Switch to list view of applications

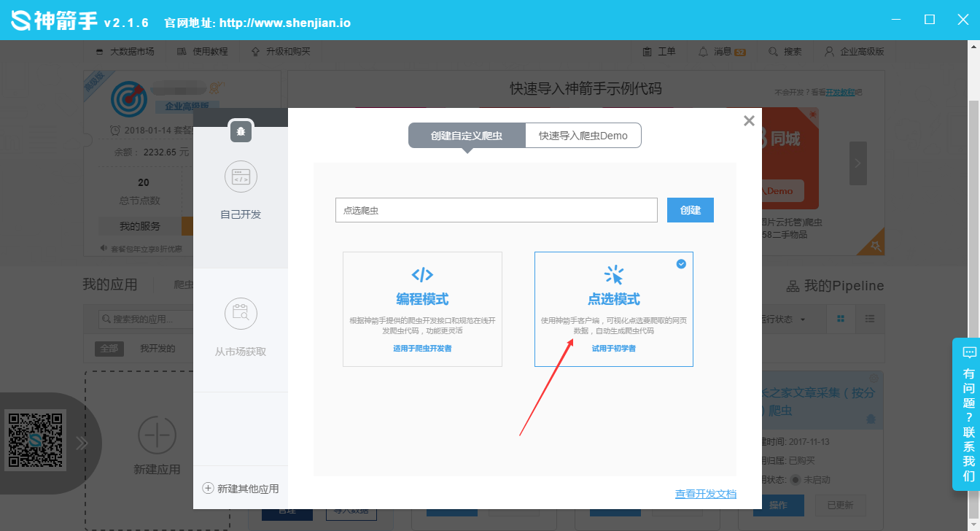(869, 319)
